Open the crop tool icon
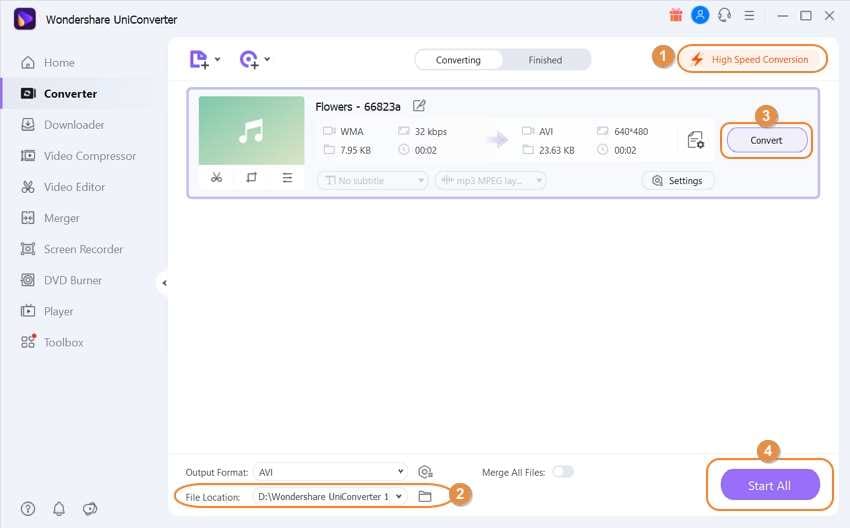Viewport: 850px width, 528px height. coord(251,177)
